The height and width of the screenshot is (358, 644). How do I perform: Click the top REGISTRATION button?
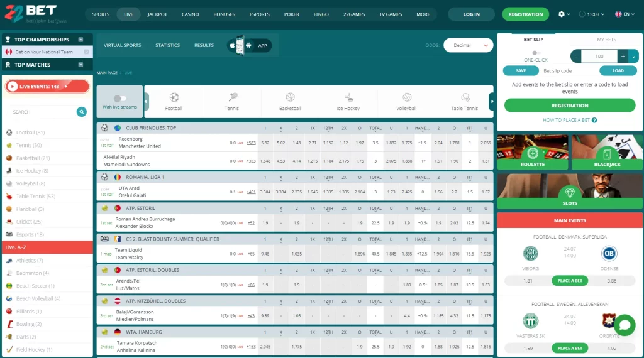(x=525, y=14)
